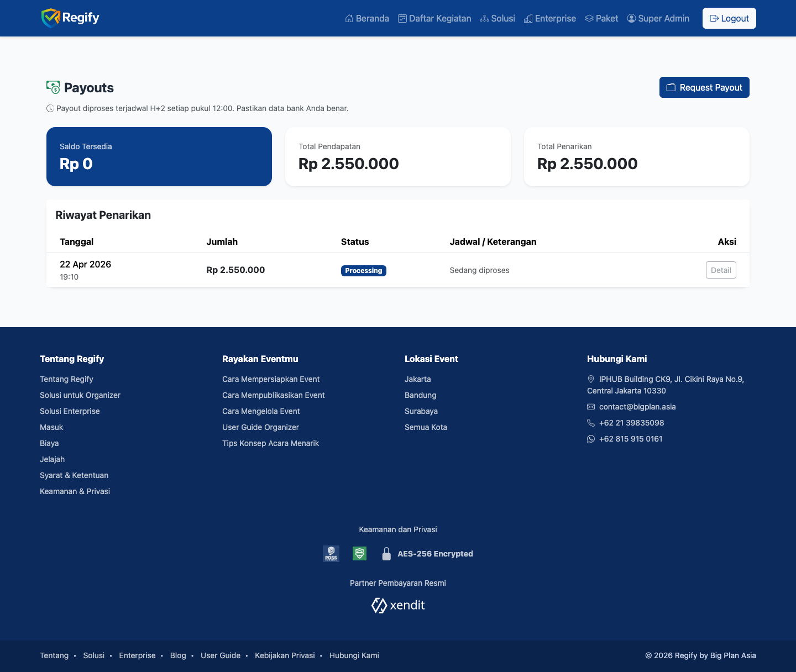Click the contact@bigplan.asia email link

pyautogui.click(x=637, y=407)
